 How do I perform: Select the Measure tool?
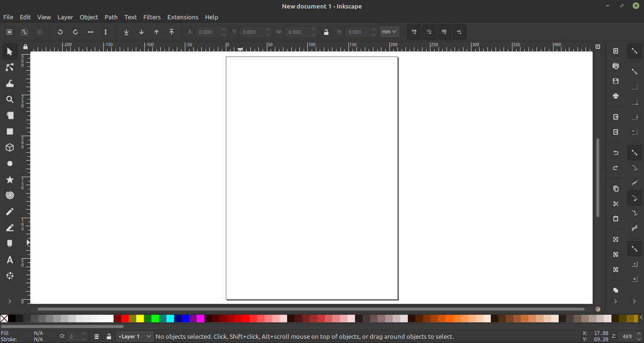coord(9,116)
